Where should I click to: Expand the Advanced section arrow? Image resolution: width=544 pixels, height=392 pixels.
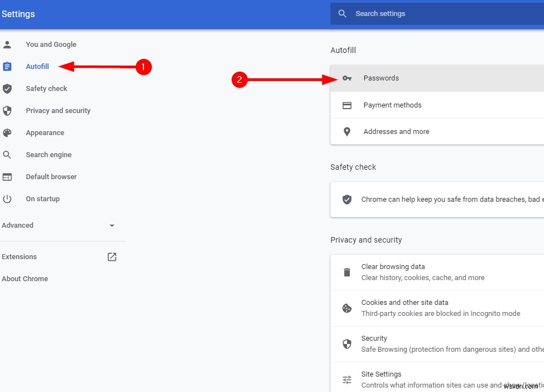112,225
